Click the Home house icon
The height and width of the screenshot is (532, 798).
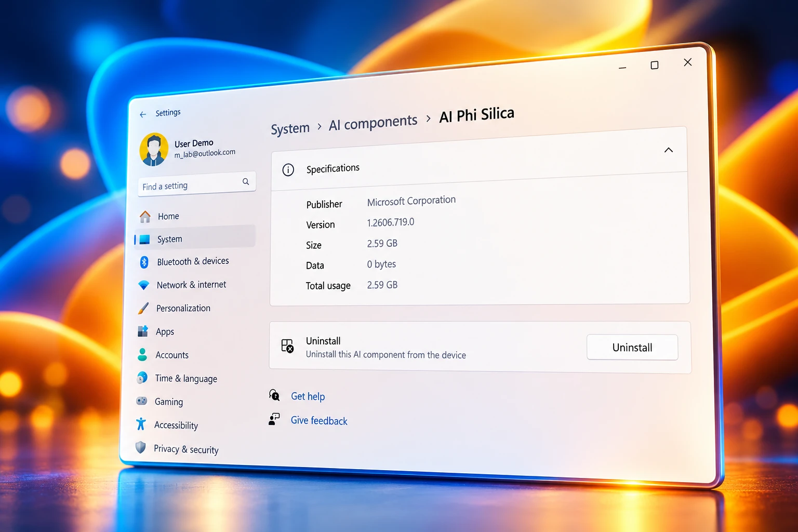coord(145,216)
